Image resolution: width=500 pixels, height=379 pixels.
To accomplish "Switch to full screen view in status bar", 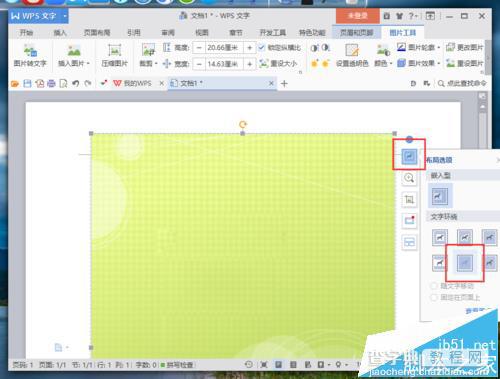I will pos(264,364).
